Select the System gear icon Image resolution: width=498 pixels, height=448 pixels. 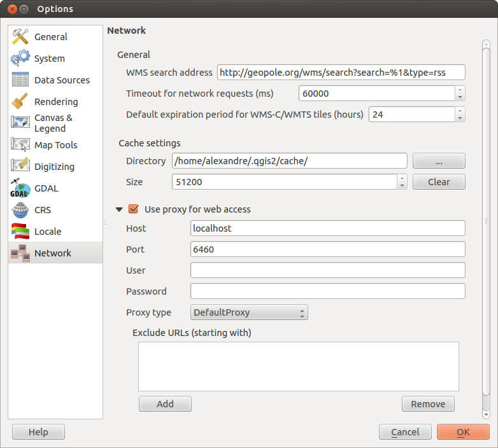(20, 59)
